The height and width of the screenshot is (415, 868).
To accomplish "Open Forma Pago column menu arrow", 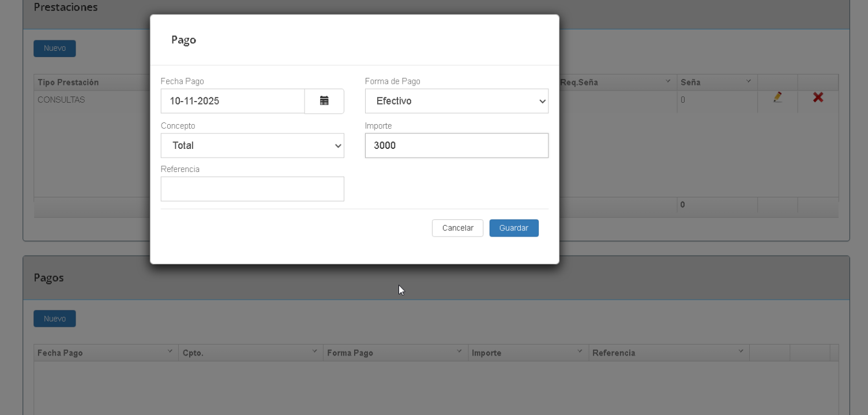I will [460, 352].
